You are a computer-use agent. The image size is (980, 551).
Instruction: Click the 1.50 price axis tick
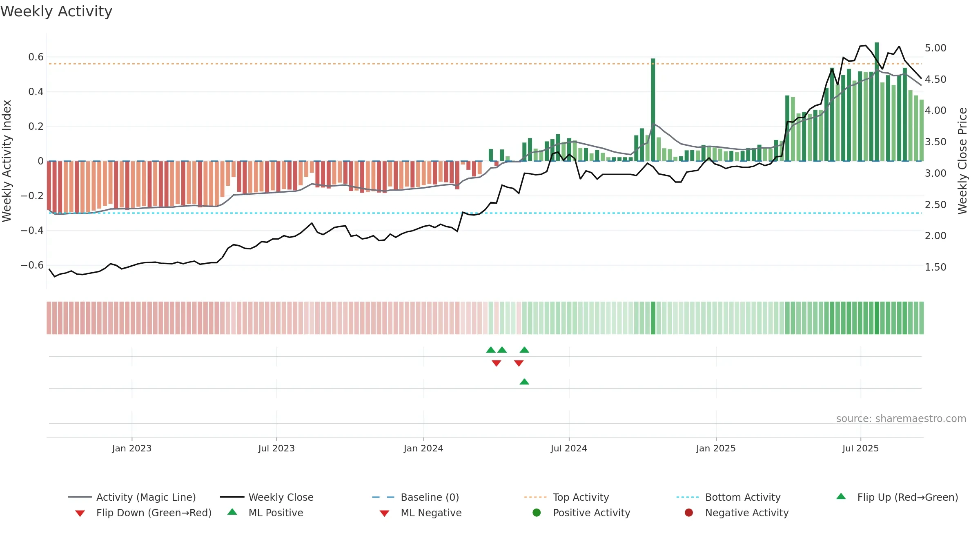[935, 267]
